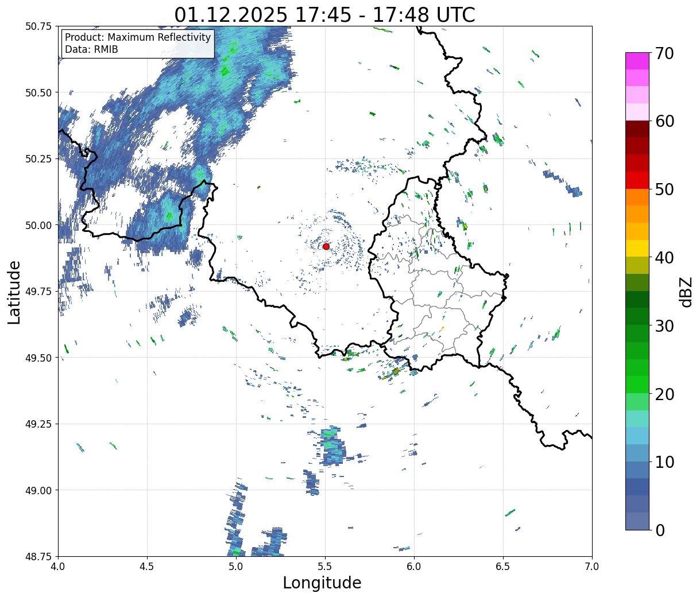The width and height of the screenshot is (700, 597).
Task: Click the x-axis tick label 5.5
Action: [325, 567]
